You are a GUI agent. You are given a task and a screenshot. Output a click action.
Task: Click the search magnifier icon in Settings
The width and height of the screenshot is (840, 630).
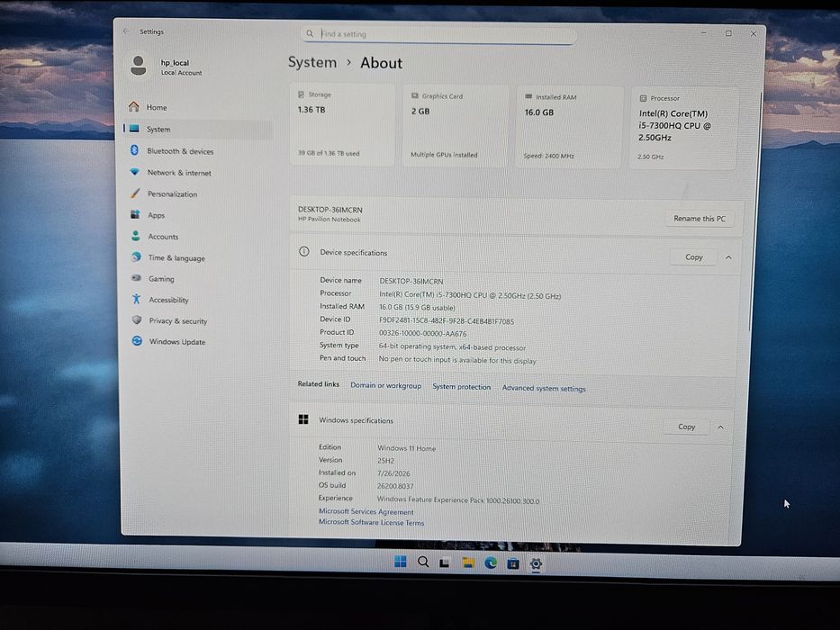pos(310,33)
